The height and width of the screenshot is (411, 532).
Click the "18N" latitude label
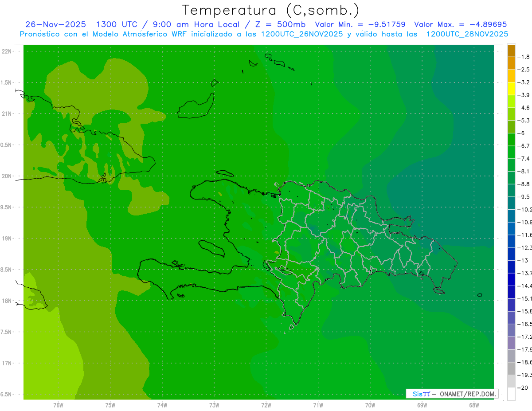pyautogui.click(x=7, y=301)
